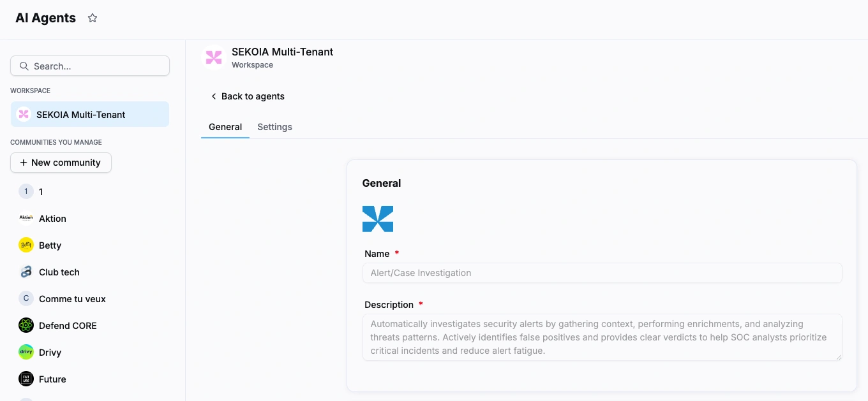
Task: Switch to the General tab
Action: click(225, 127)
